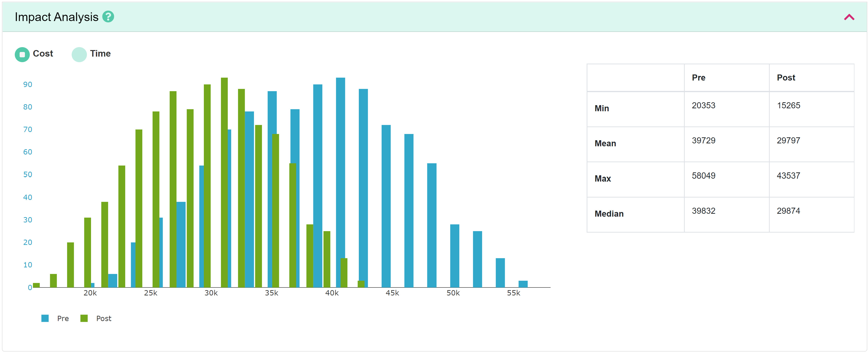The height and width of the screenshot is (353, 868).
Task: Click the Post column header
Action: point(786,78)
